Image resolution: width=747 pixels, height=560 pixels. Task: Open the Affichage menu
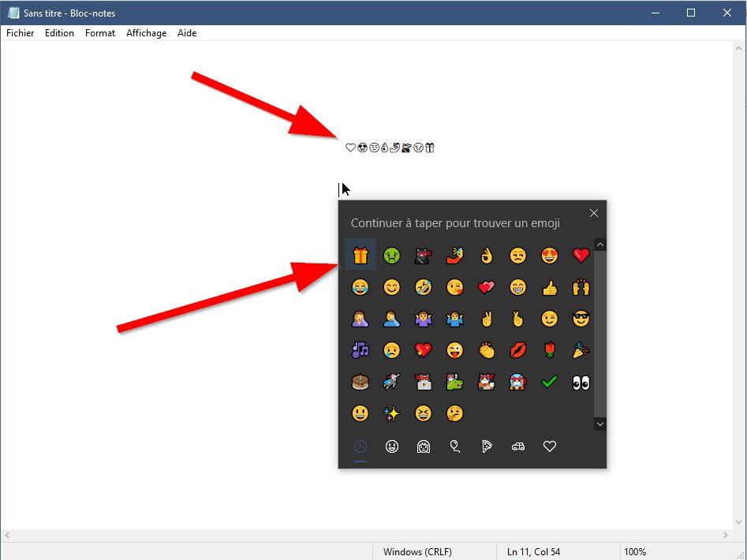[146, 33]
